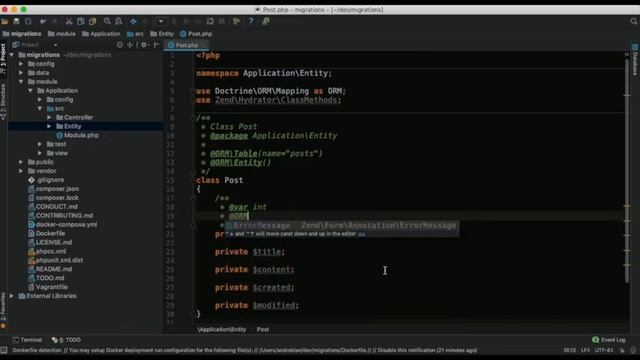Select the Post.php breadcrumb
This screenshot has height=360, width=640.
[x=196, y=34]
